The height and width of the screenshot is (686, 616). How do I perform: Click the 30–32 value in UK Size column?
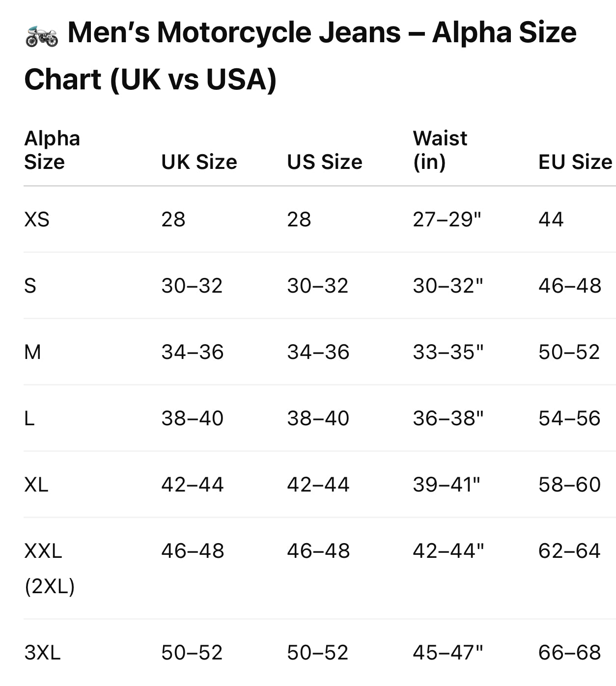(x=192, y=286)
